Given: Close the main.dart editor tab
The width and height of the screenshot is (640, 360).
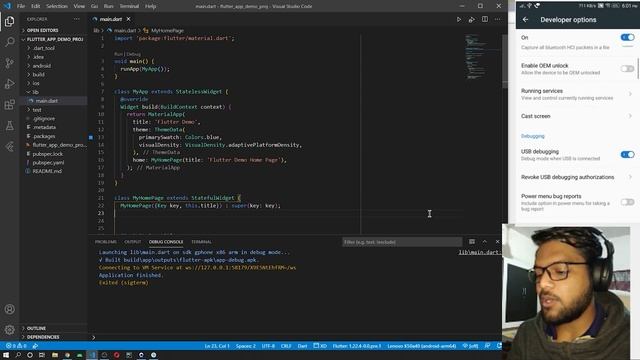Looking at the screenshot, I should pyautogui.click(x=129, y=19).
